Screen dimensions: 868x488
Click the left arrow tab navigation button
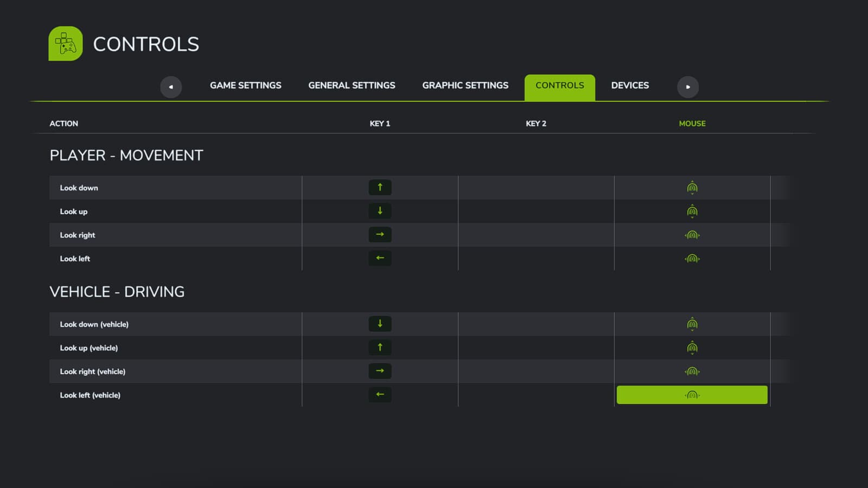coord(171,87)
